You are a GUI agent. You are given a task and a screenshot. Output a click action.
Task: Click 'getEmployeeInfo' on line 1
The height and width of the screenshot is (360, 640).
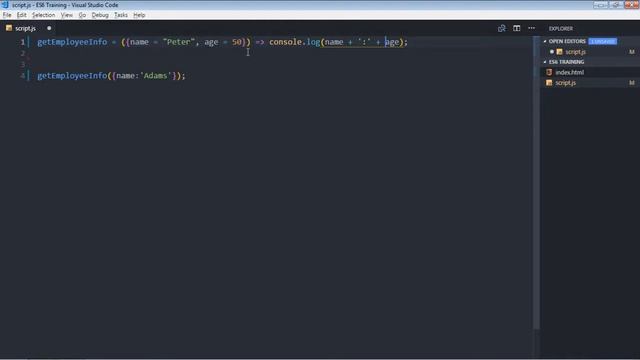point(72,42)
